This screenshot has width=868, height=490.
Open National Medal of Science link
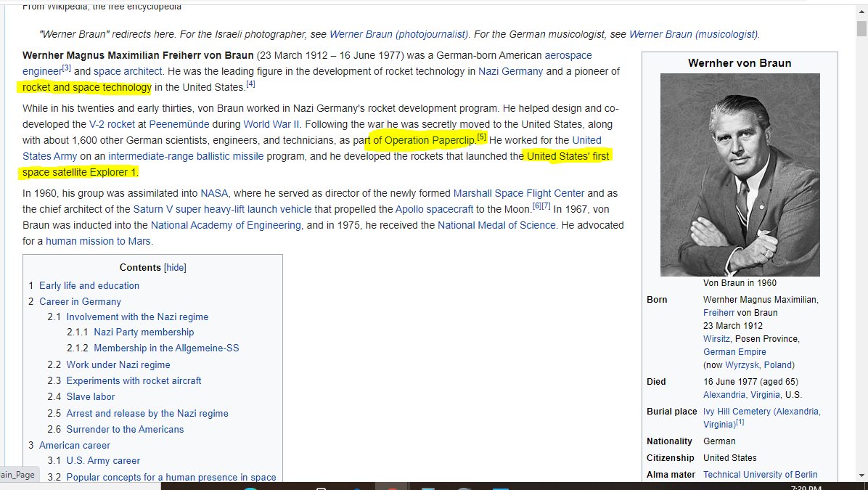point(496,226)
